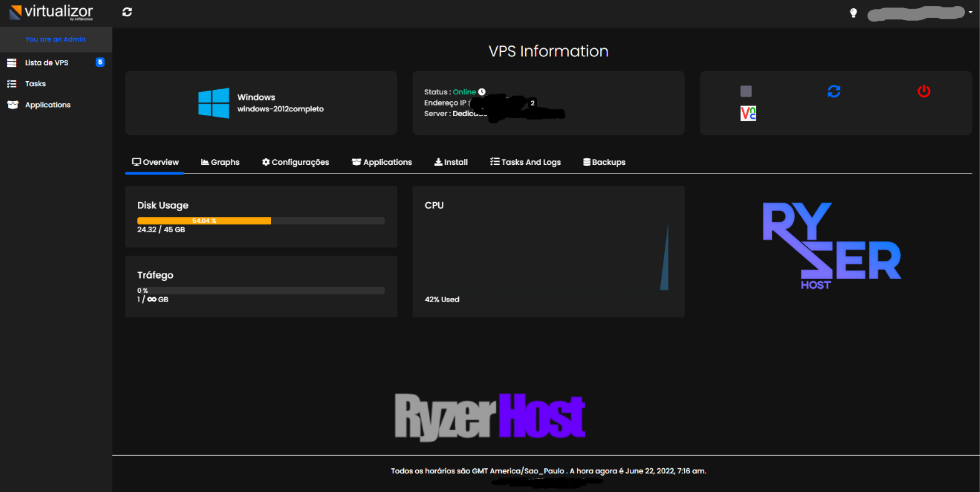Viewport: 980px width, 492px height.
Task: Click the green Online status text
Action: pyautogui.click(x=464, y=92)
